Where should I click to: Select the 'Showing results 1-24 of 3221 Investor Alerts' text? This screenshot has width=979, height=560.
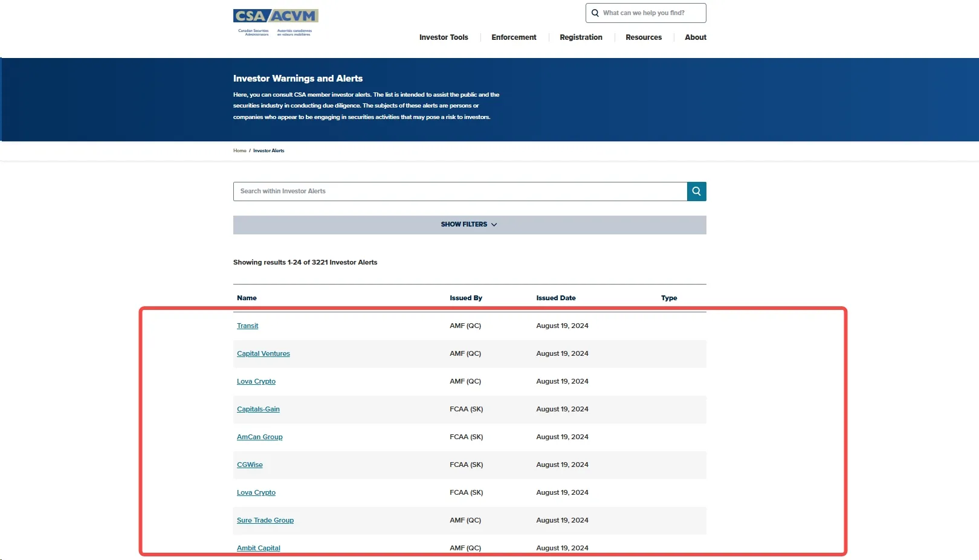click(305, 262)
